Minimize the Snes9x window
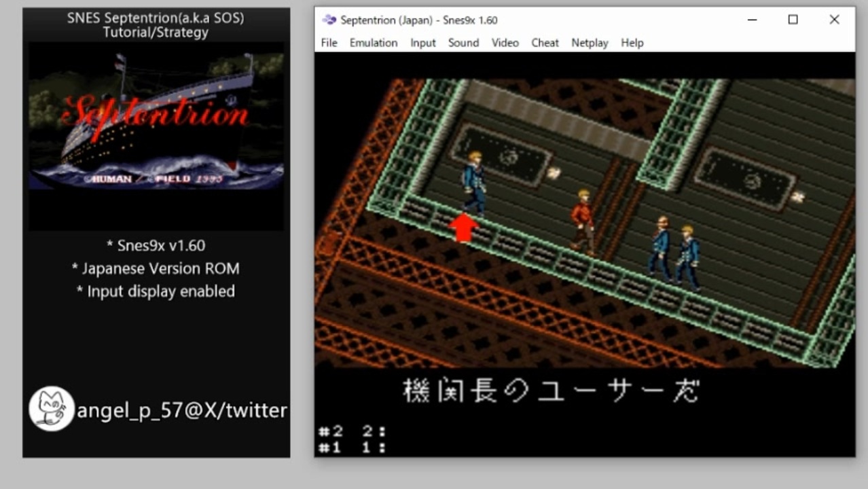The height and width of the screenshot is (489, 868). [x=752, y=20]
